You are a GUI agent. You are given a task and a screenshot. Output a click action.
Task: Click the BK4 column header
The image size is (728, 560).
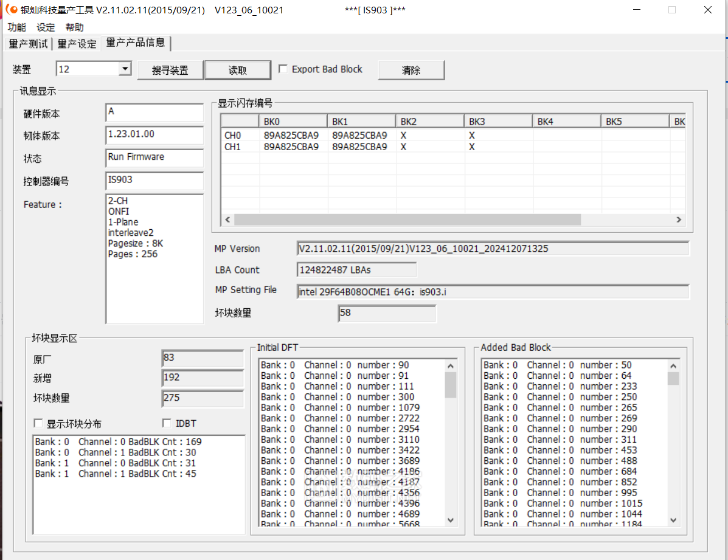point(566,122)
